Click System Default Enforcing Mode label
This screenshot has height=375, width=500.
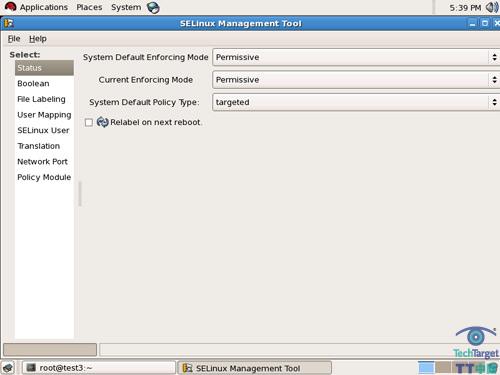146,57
